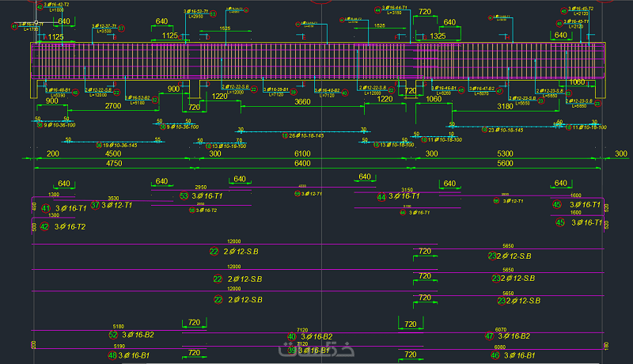Pick the clear span dimension "6100"
Image resolution: width=633 pixels, height=364 pixels.
tap(302, 154)
